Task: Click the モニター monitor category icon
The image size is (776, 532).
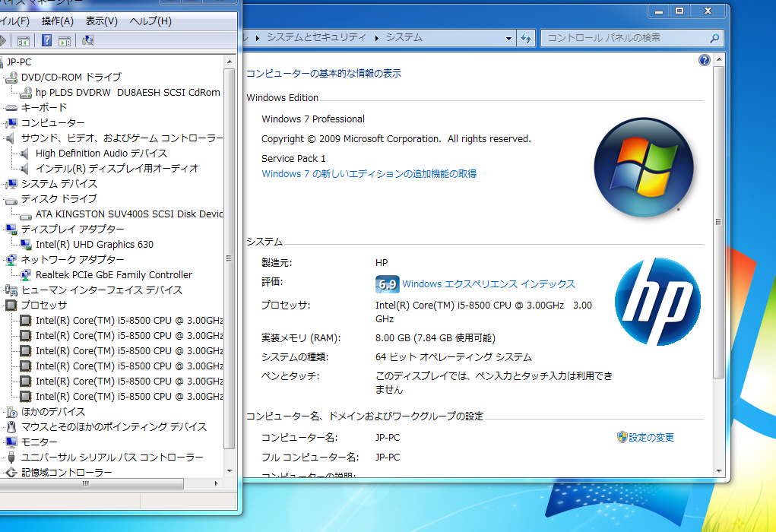Action: [12, 442]
